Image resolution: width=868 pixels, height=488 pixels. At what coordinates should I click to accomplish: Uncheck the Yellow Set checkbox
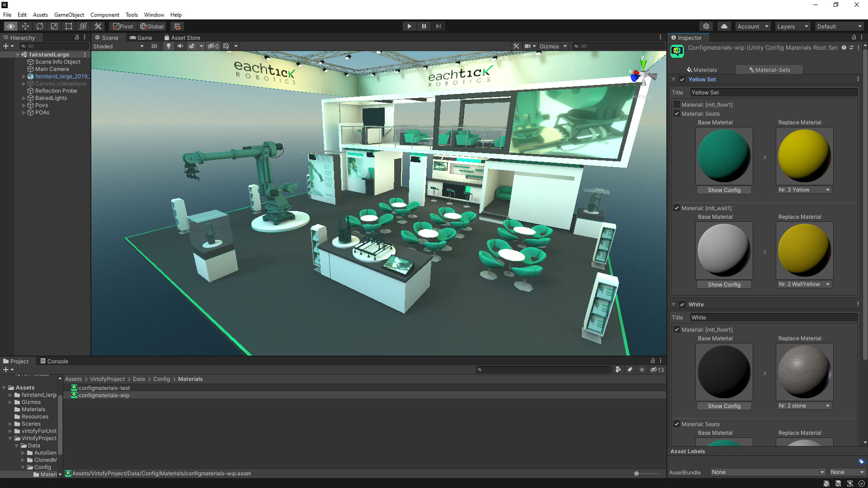682,80
